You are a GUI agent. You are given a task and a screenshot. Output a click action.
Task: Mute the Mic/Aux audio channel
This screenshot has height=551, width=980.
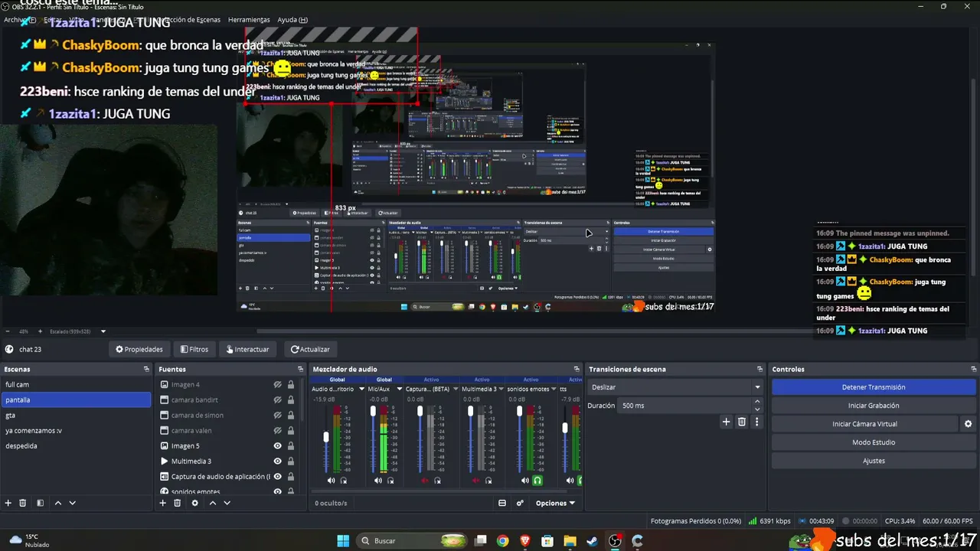pyautogui.click(x=378, y=481)
